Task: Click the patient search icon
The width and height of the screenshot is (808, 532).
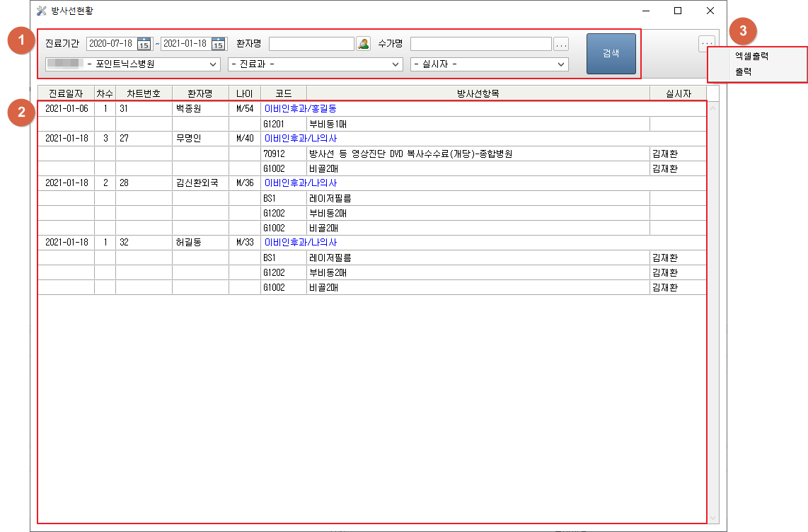Action: tap(363, 44)
